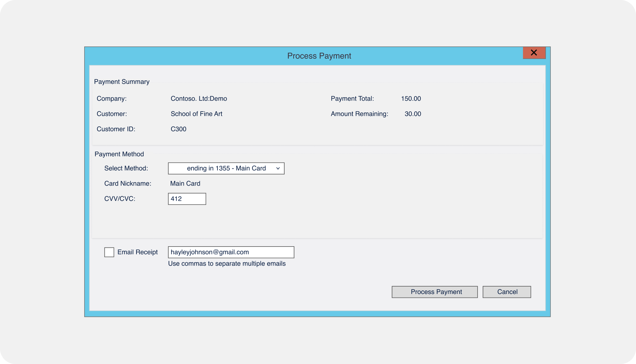This screenshot has height=364, width=636.
Task: Click into the CVV/CVC input field
Action: tap(187, 199)
